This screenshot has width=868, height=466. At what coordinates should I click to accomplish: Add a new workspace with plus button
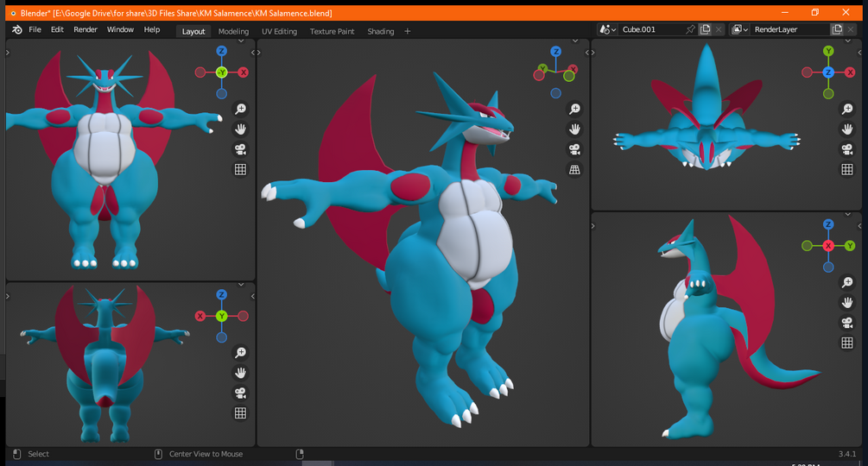point(408,32)
